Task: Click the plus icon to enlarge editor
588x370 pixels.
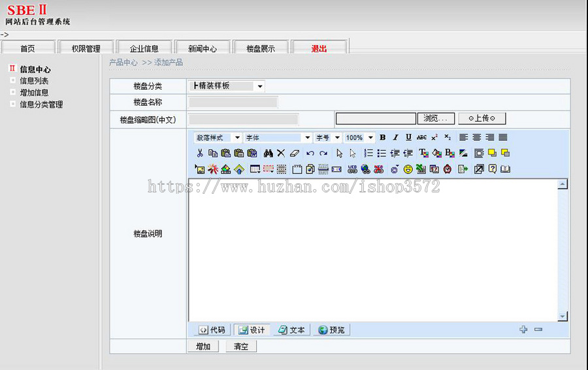Action: click(523, 330)
